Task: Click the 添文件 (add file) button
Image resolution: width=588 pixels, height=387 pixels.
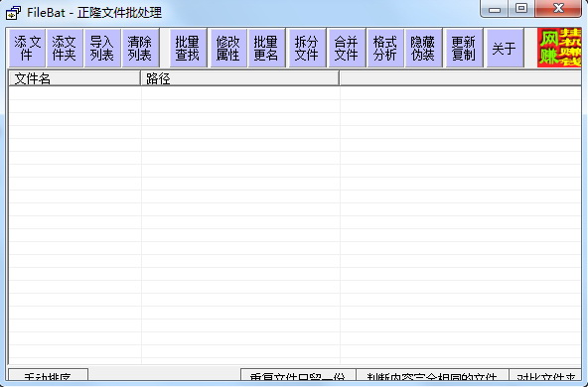Action: 27,48
